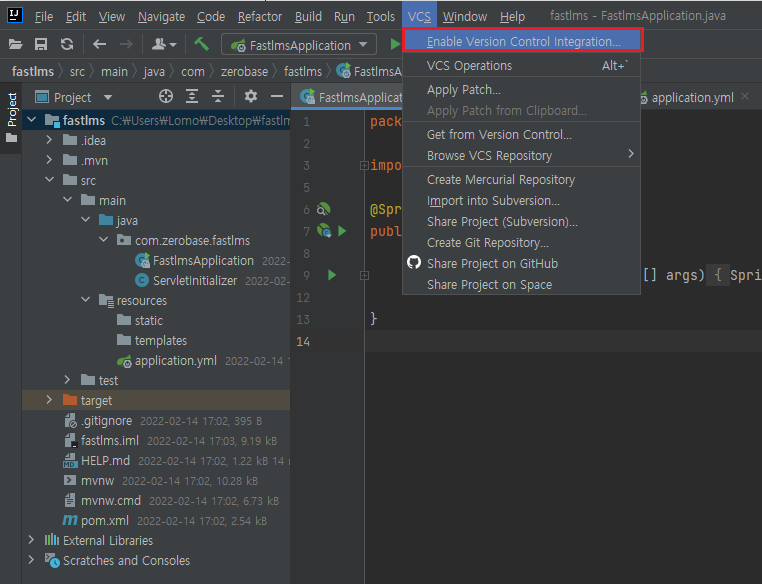Open the View menu
The image size is (762, 584).
click(x=112, y=17)
